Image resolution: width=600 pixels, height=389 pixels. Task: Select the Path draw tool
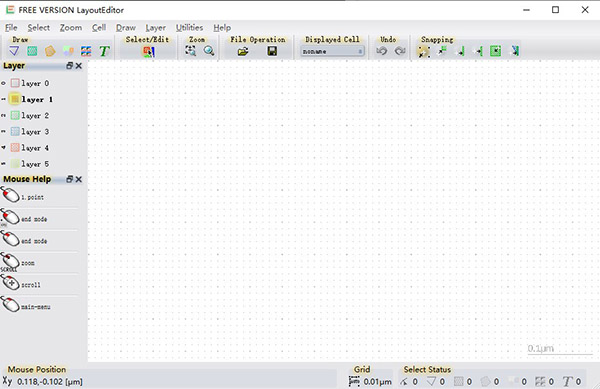click(14, 51)
